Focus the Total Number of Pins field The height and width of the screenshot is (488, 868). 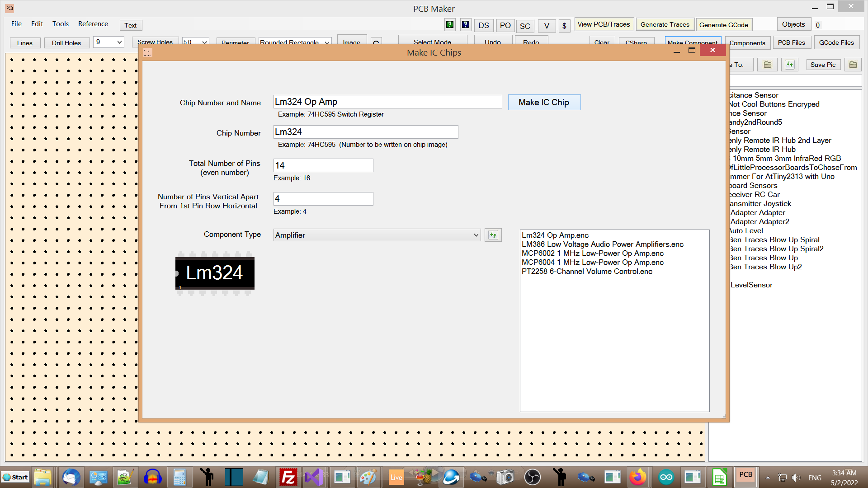(x=323, y=165)
